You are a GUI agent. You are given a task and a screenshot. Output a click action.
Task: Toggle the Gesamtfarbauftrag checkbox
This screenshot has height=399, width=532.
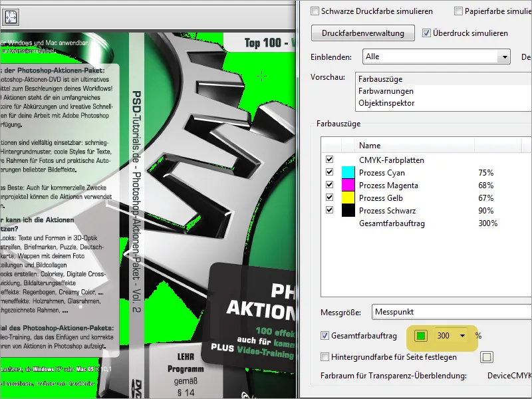click(x=325, y=336)
